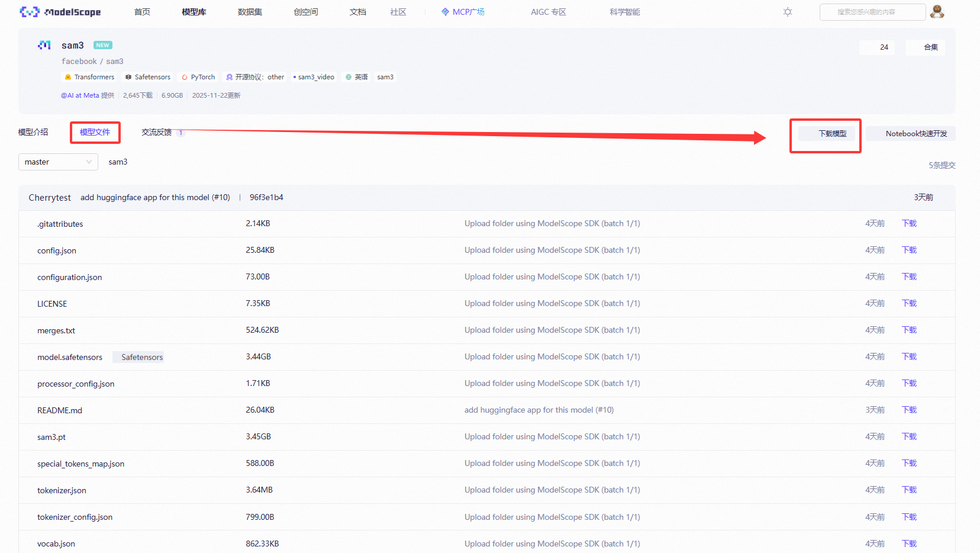980x553 pixels.
Task: Open the 科学智能 menu
Action: pyautogui.click(x=625, y=12)
